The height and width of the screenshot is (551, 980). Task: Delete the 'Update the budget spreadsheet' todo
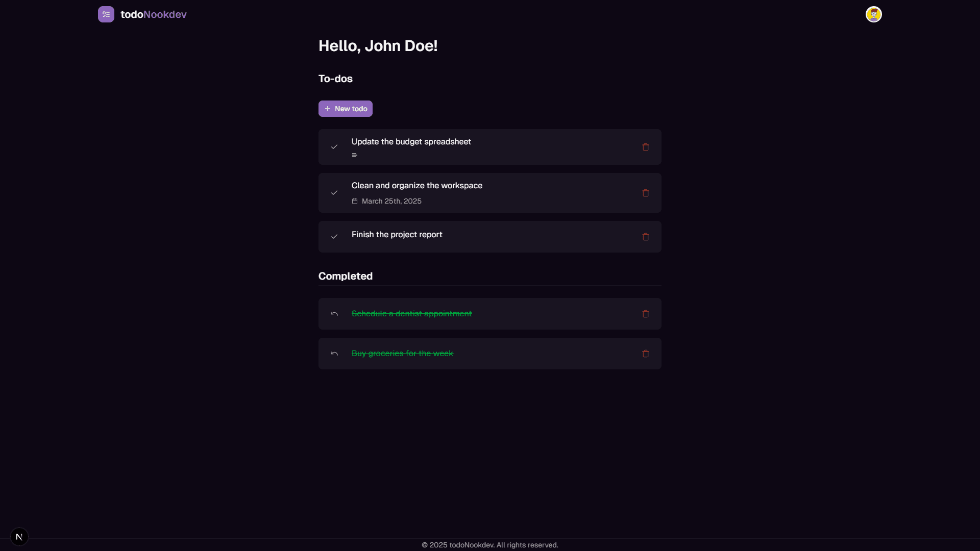pos(645,147)
